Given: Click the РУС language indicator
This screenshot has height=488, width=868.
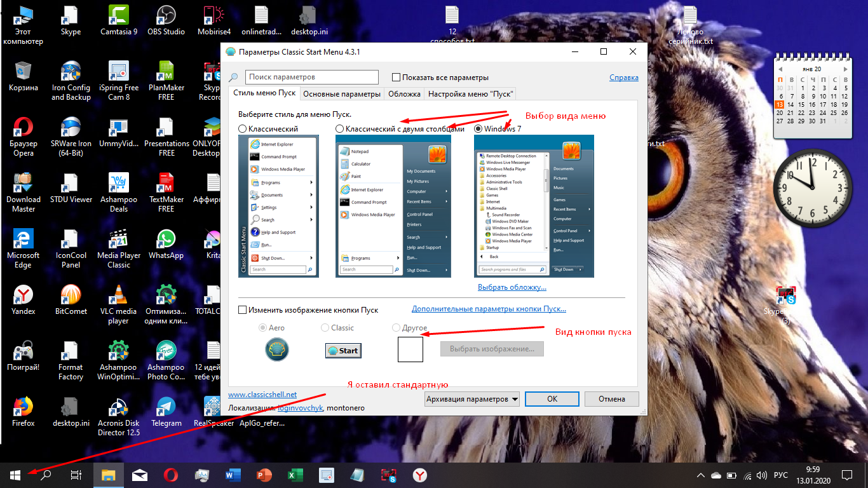Looking at the screenshot, I should 780,475.
